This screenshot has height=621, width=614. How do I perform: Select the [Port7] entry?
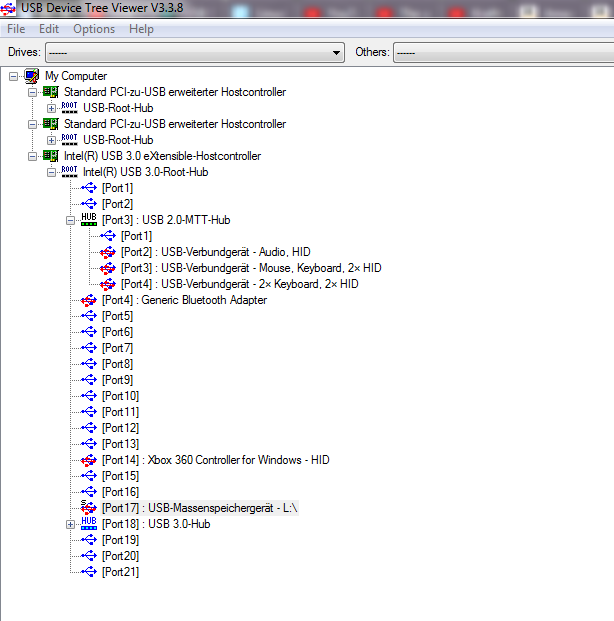(x=117, y=348)
